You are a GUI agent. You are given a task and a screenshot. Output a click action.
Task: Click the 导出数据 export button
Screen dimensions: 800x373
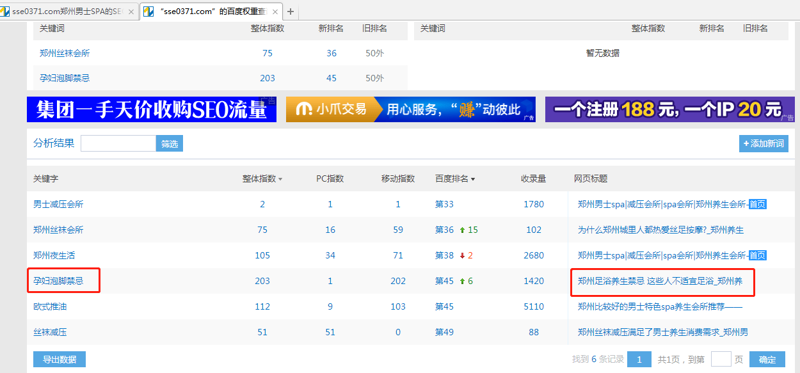(59, 359)
